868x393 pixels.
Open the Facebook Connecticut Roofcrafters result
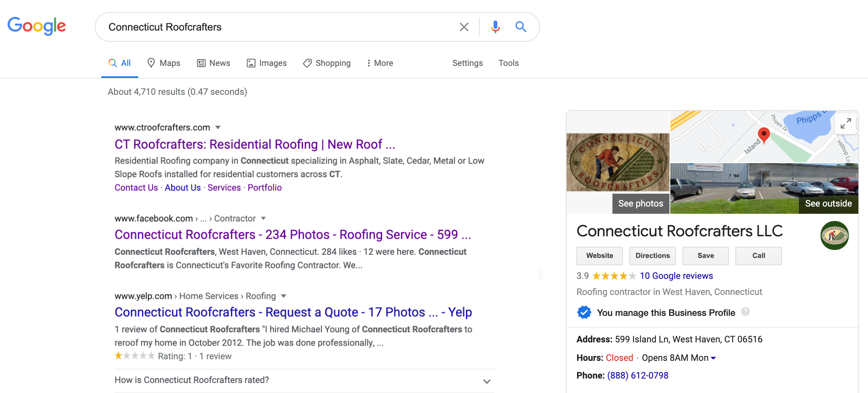click(x=293, y=235)
